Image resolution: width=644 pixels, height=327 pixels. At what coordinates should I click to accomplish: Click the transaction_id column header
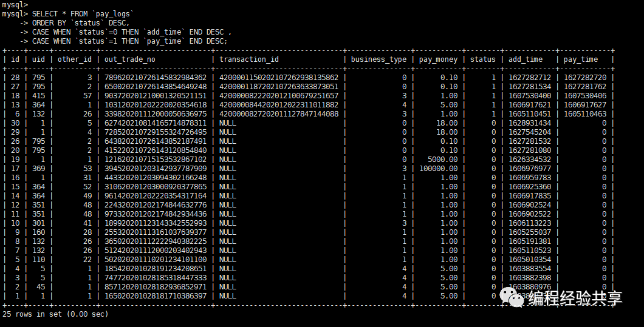(249, 59)
